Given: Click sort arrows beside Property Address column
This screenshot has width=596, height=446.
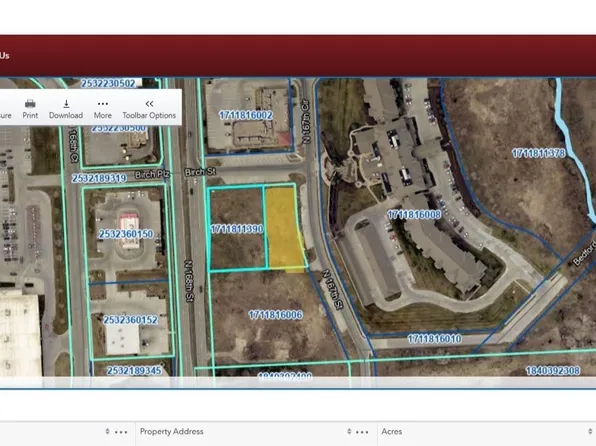Looking at the screenshot, I should click(x=349, y=431).
